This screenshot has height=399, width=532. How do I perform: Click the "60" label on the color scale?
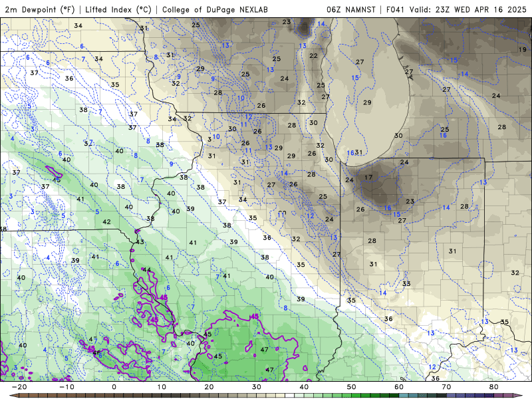point(399,387)
